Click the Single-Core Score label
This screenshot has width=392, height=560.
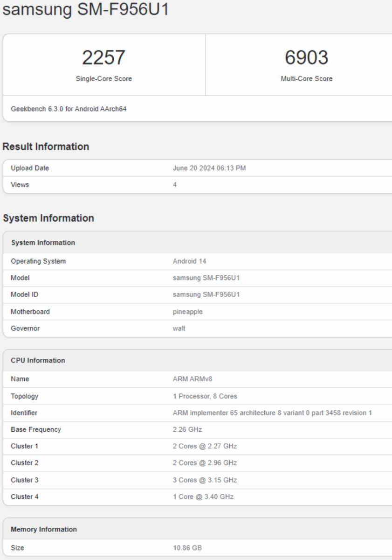click(103, 79)
